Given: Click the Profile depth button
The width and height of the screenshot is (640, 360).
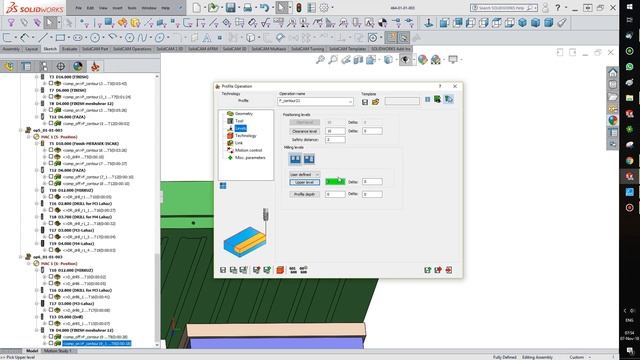Looking at the screenshot, I should (304, 194).
